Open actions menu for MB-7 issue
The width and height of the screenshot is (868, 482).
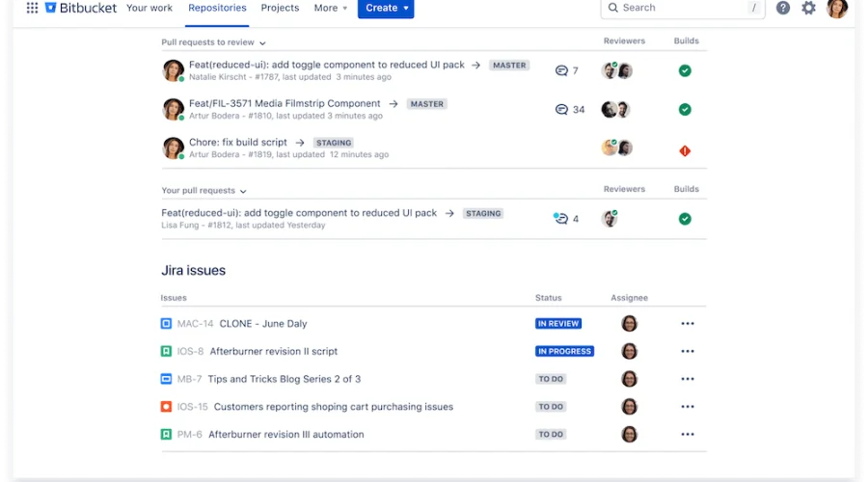(688, 379)
